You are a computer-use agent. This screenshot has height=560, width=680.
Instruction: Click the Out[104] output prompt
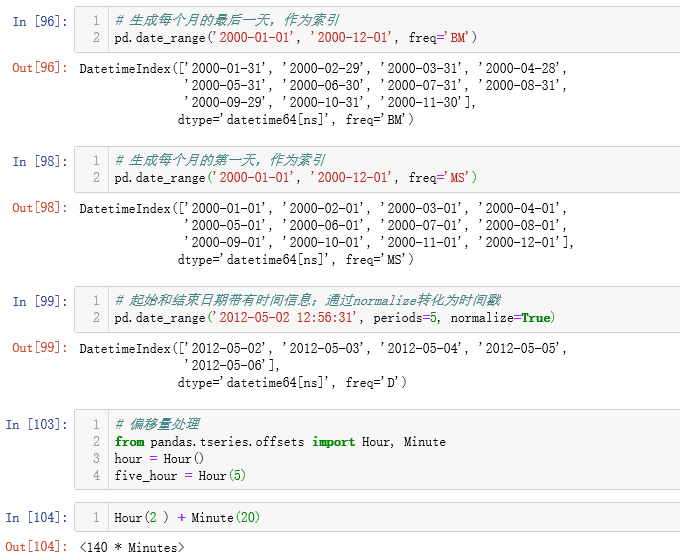point(37,547)
